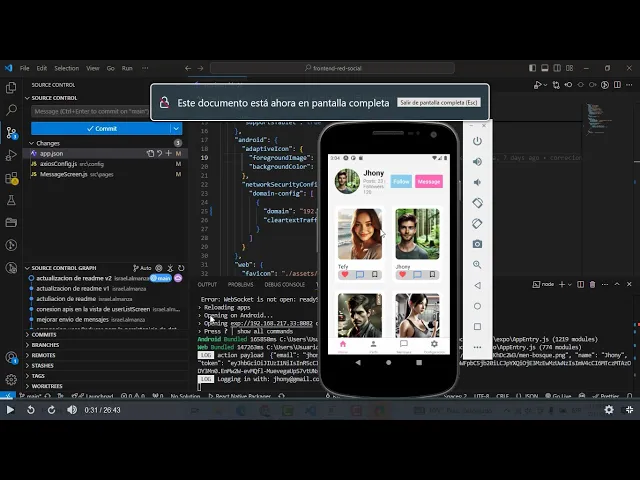Take emulator screenshot with camera icon

point(477,244)
